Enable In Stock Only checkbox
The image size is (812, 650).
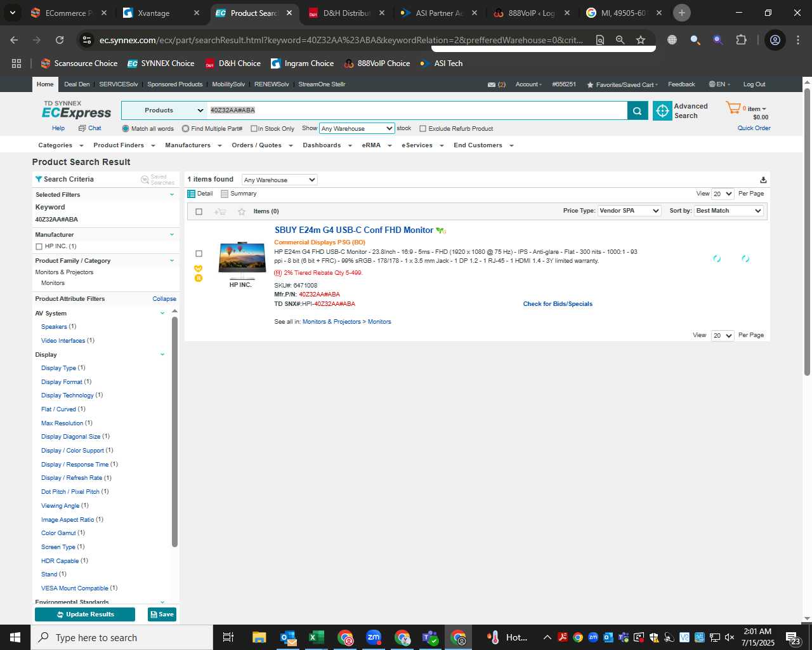pos(254,129)
